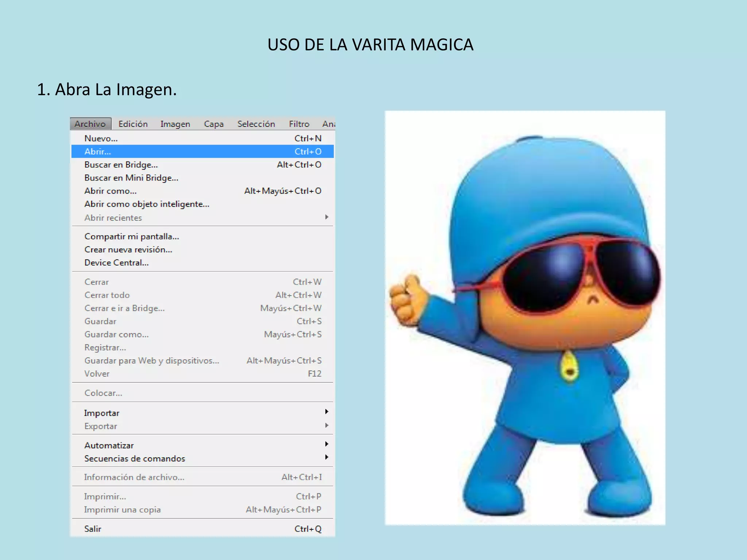Expand the Importar submenu arrow
This screenshot has width=747, height=560.
326,412
